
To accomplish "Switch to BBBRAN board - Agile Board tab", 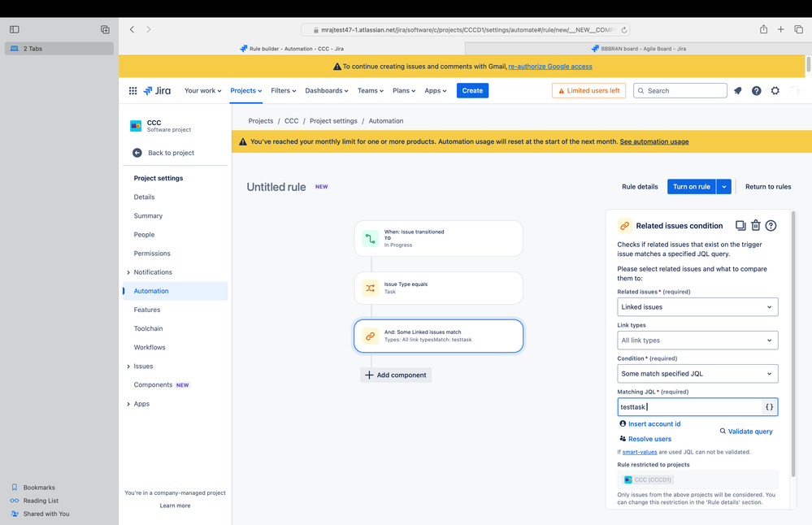I will (638, 49).
